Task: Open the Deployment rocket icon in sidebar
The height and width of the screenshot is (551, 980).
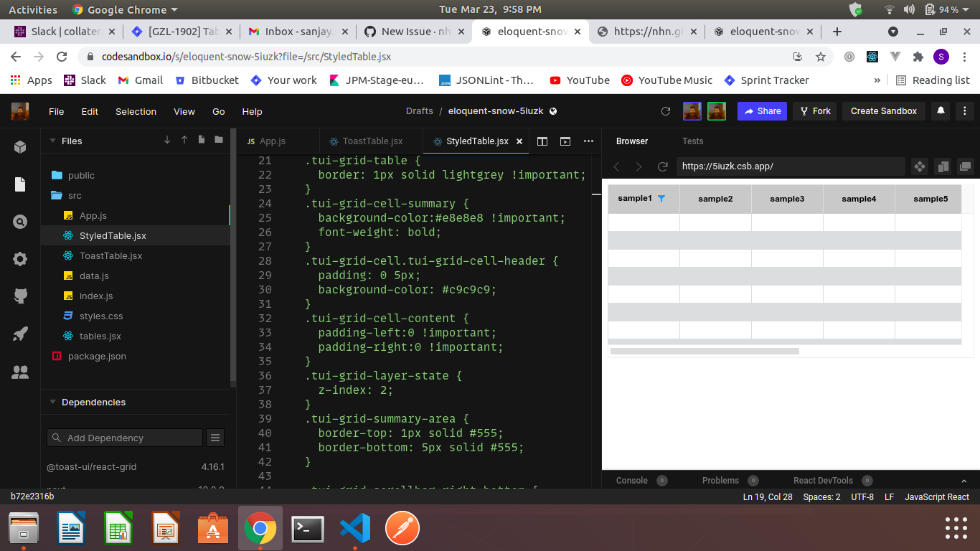Action: [x=19, y=334]
